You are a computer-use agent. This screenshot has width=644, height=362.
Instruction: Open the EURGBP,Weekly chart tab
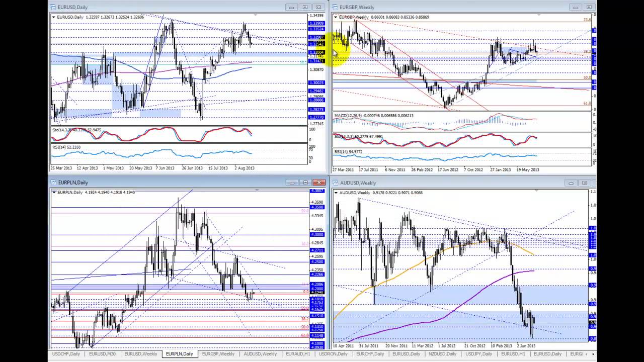click(218, 354)
